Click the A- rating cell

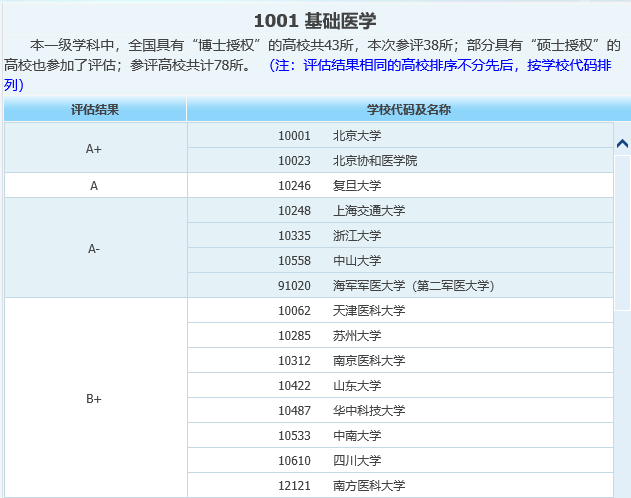(x=94, y=248)
